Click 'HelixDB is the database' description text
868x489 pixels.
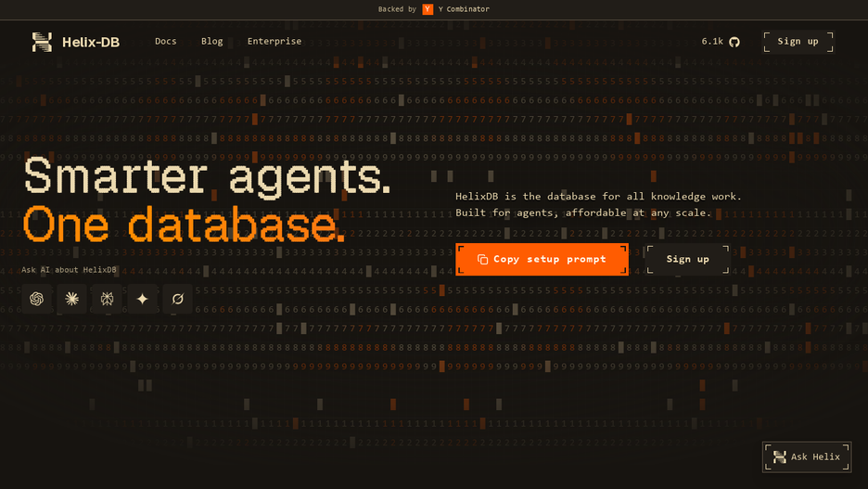click(598, 197)
